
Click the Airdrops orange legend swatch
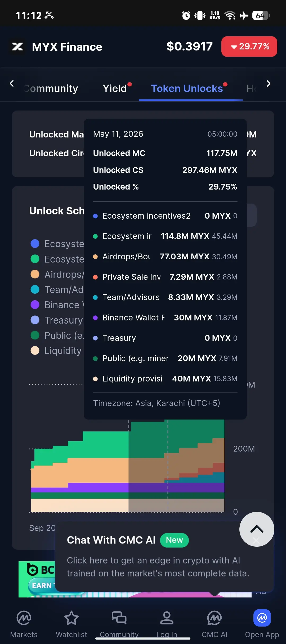(35, 274)
